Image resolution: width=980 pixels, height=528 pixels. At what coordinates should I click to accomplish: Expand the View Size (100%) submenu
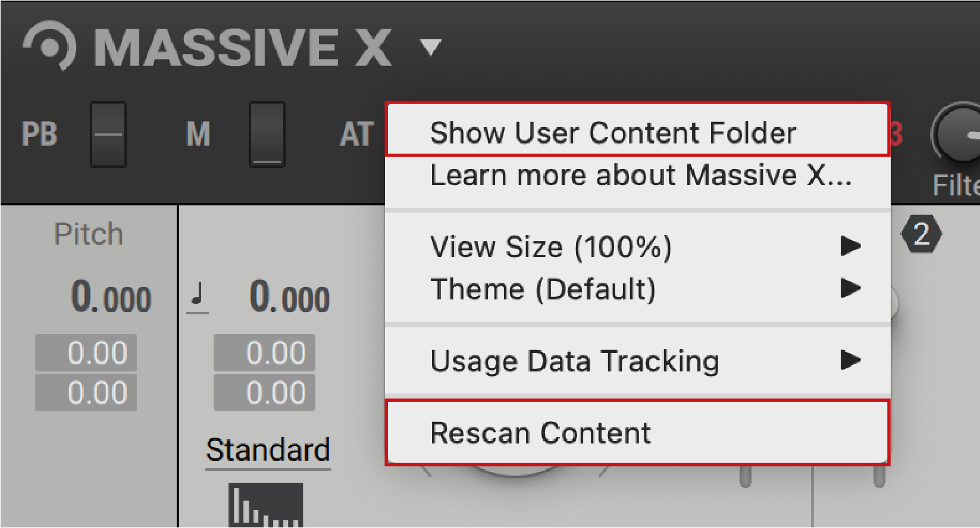(x=552, y=246)
